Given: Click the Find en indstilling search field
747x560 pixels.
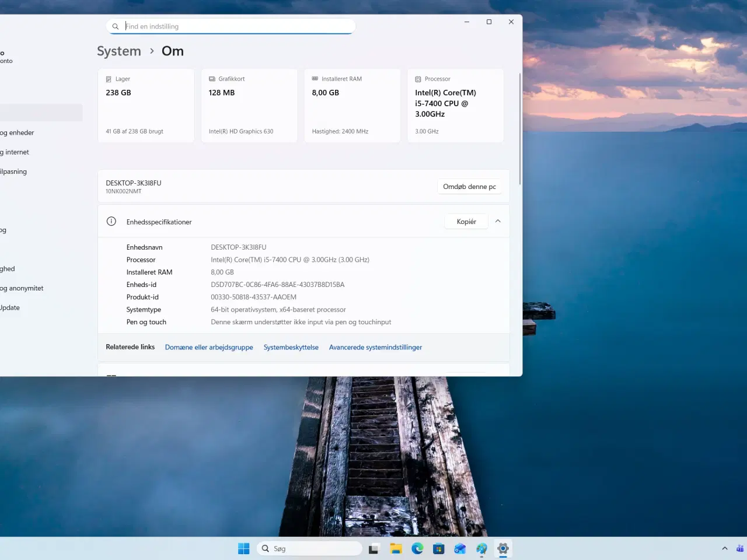Looking at the screenshot, I should point(231,26).
